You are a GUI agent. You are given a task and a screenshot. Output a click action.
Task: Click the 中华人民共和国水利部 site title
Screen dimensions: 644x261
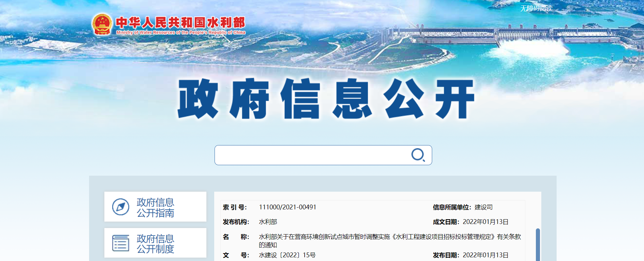pos(180,22)
